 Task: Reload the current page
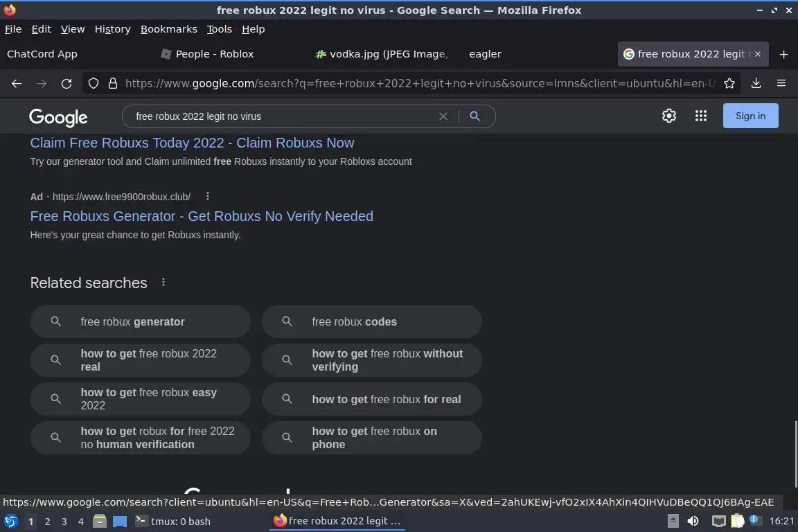pos(66,84)
